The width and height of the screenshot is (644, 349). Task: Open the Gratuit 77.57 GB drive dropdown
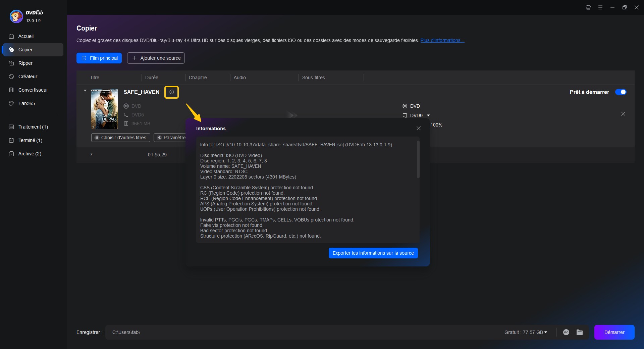click(x=526, y=332)
